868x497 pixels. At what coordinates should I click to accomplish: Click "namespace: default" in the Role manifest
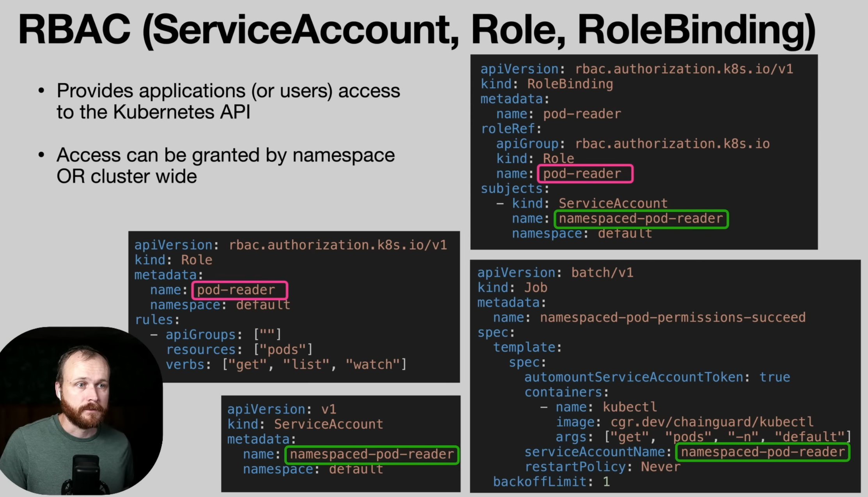pos(220,305)
